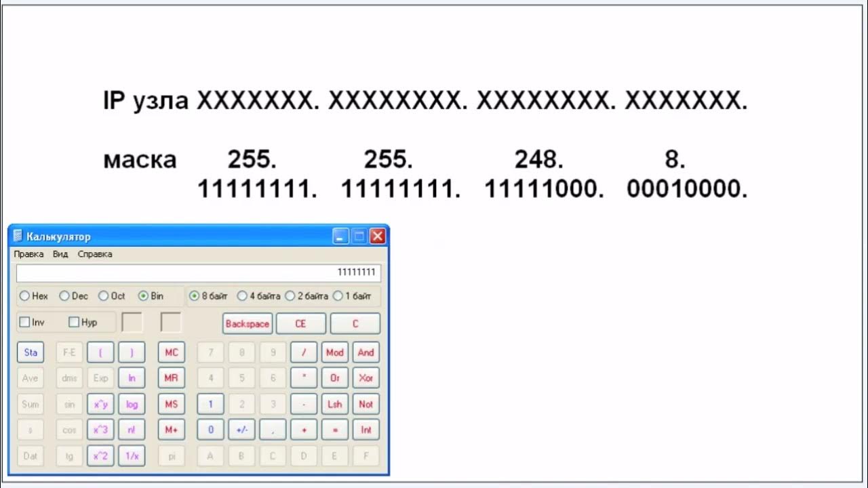This screenshot has height=488, width=868.
Task: Select the 2 байта option
Action: click(290, 296)
